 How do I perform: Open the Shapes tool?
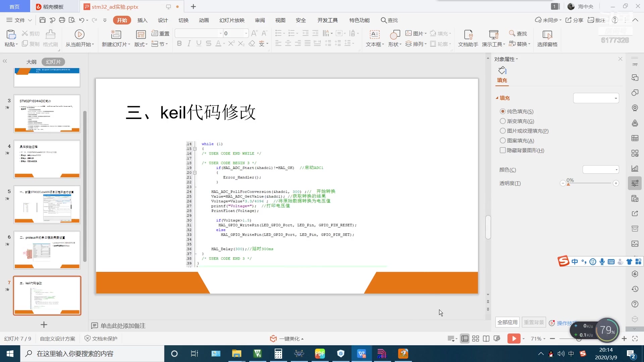[394, 34]
